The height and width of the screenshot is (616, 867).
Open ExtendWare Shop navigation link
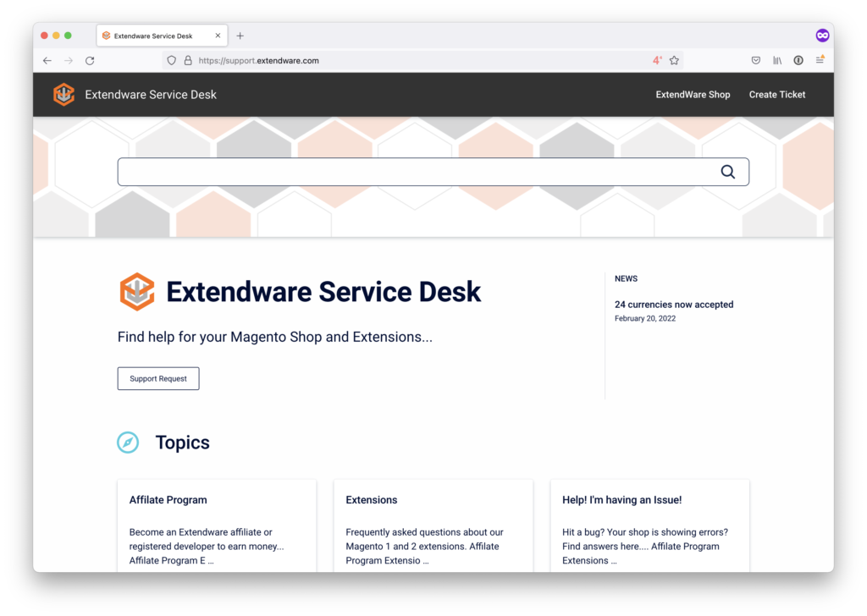point(693,95)
